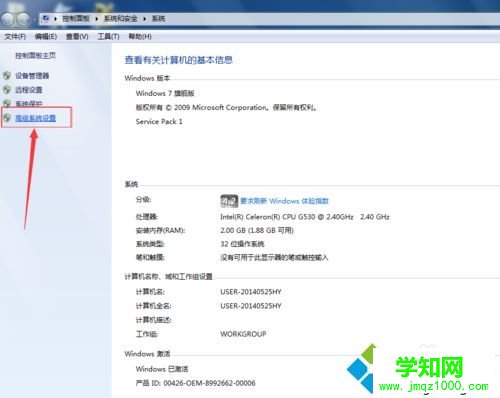Image resolution: width=500 pixels, height=398 pixels.
Task: Click the Microsoft Corporation copyright line
Action: pyautogui.click(x=226, y=107)
